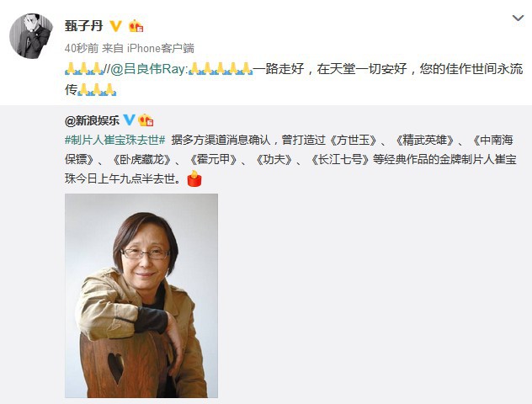Open 甄子丹 username profile link
The height and width of the screenshot is (404, 532).
(84, 26)
